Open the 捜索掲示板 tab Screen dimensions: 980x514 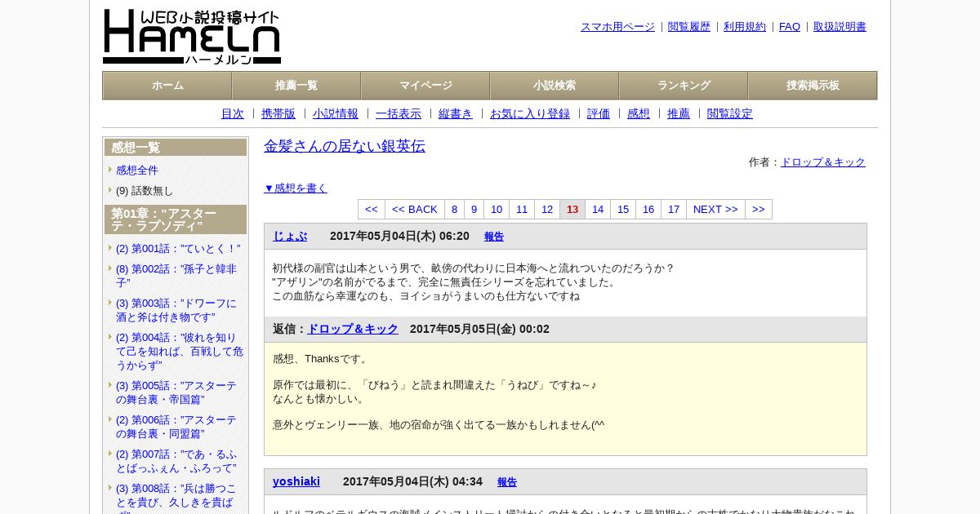click(813, 86)
